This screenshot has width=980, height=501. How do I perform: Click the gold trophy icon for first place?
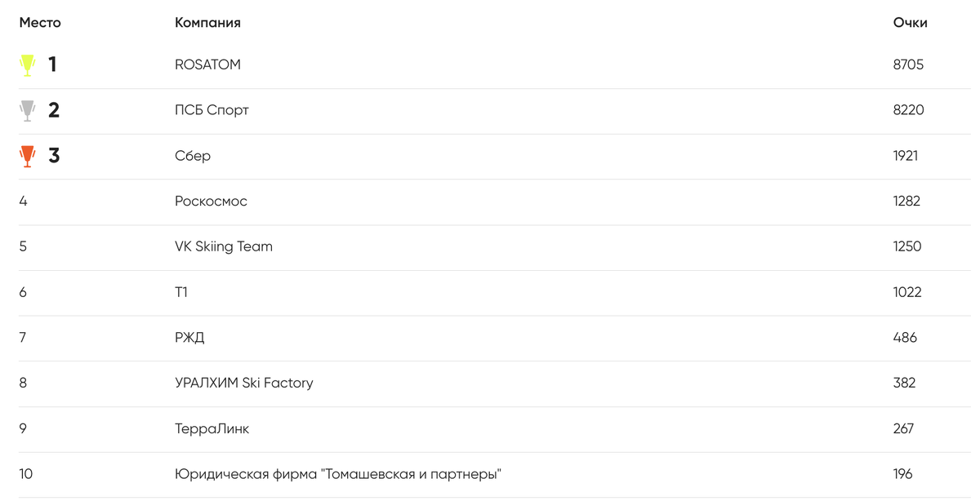28,65
